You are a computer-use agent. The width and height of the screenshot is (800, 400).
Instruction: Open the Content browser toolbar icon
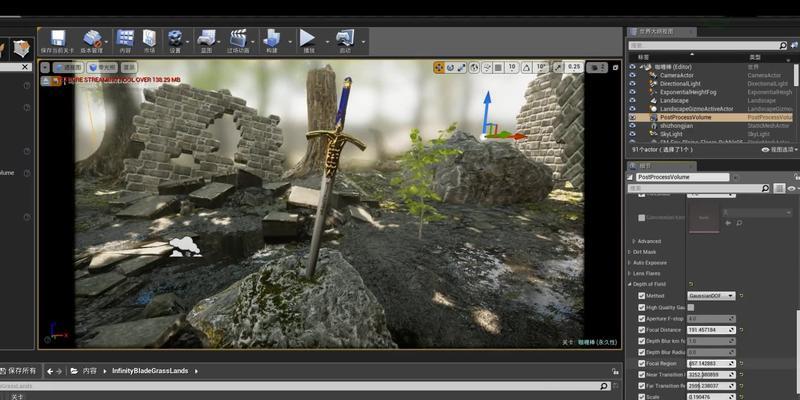pos(125,38)
